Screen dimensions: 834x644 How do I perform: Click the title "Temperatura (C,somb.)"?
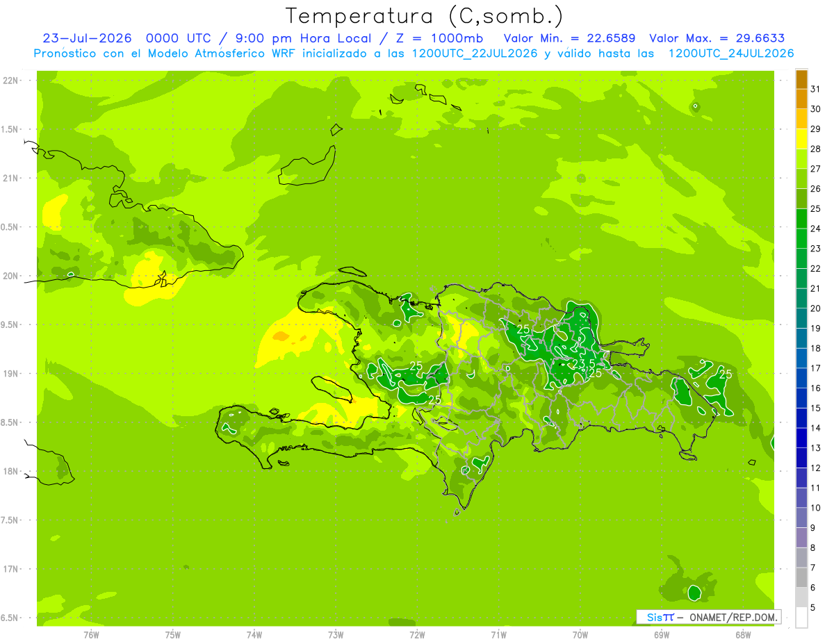click(x=425, y=16)
